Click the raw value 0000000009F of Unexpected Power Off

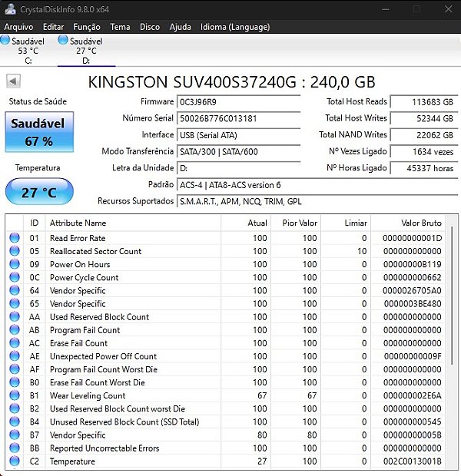413,356
